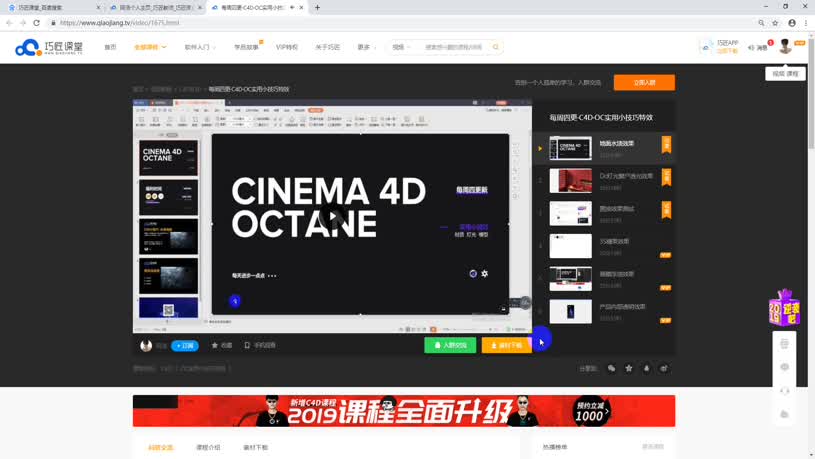Click the 2019课程全面升级 banner

tap(404, 411)
